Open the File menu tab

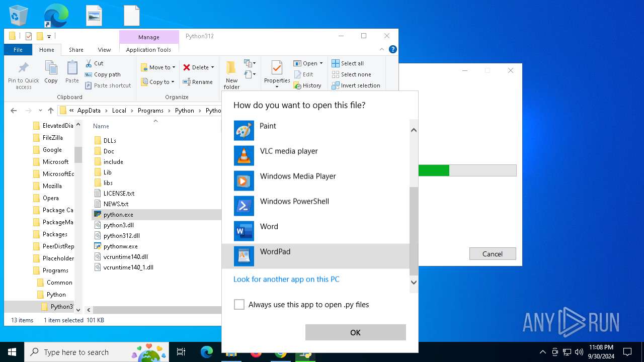(x=18, y=50)
